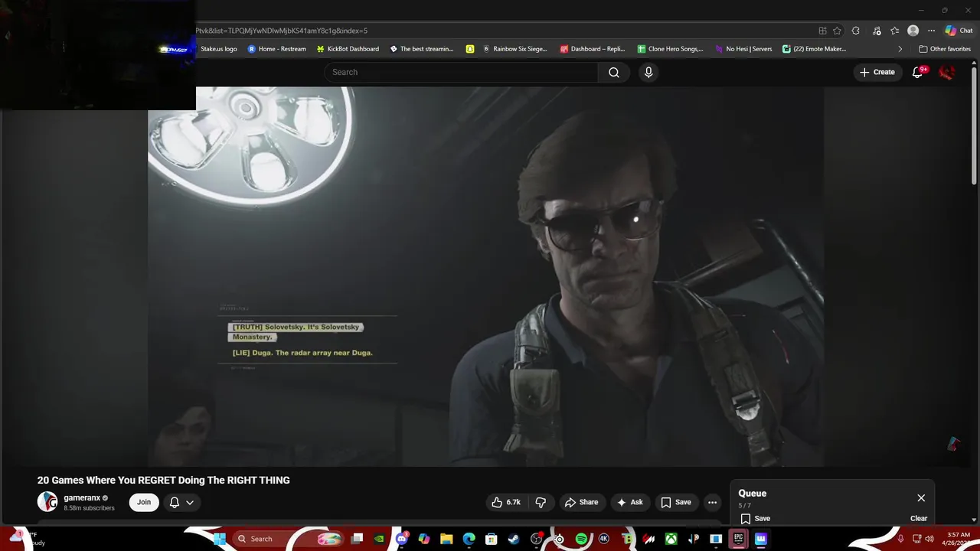Expand the bookmarks bar overflow chevron
The width and height of the screenshot is (980, 551).
pos(900,49)
